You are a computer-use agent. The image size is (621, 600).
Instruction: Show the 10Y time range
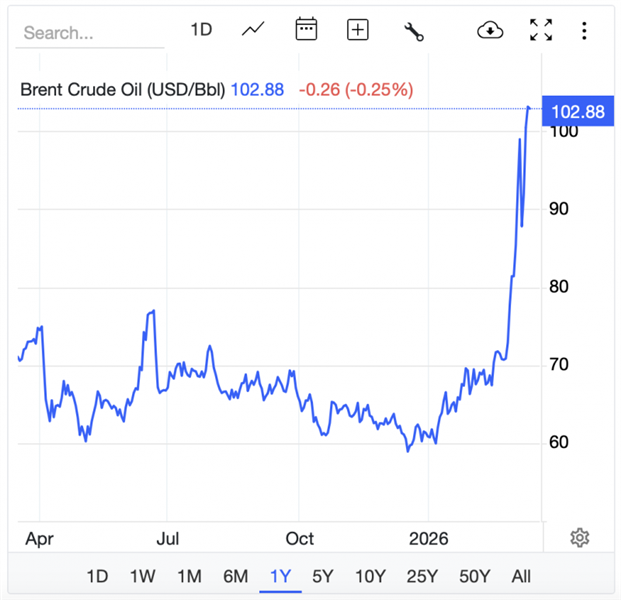coord(370,576)
